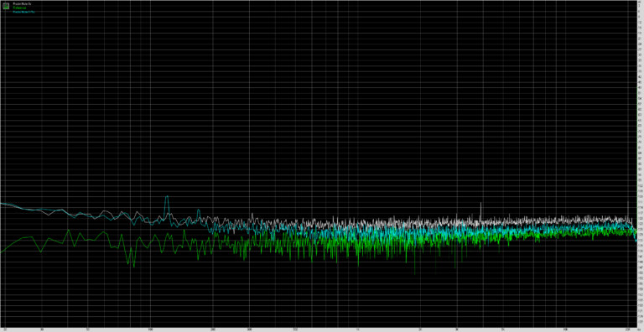This screenshot has height=332, width=644.
Task: Select the cyan legend entry
Action: 23,12
